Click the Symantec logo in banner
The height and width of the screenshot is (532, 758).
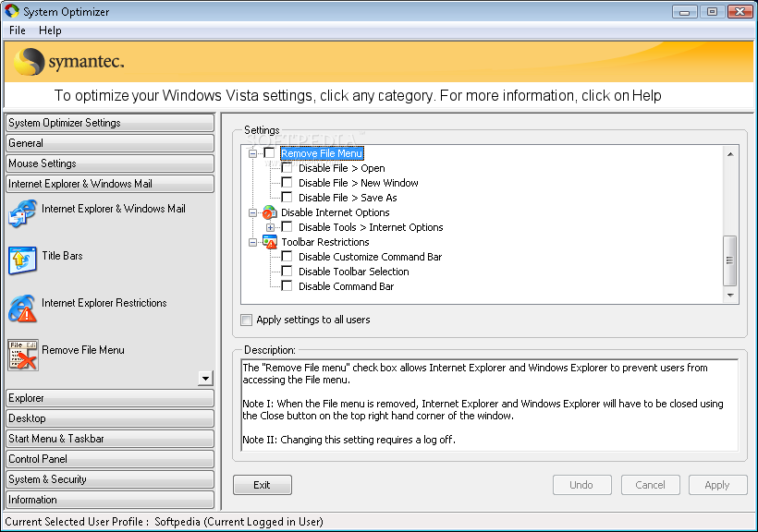tap(68, 62)
